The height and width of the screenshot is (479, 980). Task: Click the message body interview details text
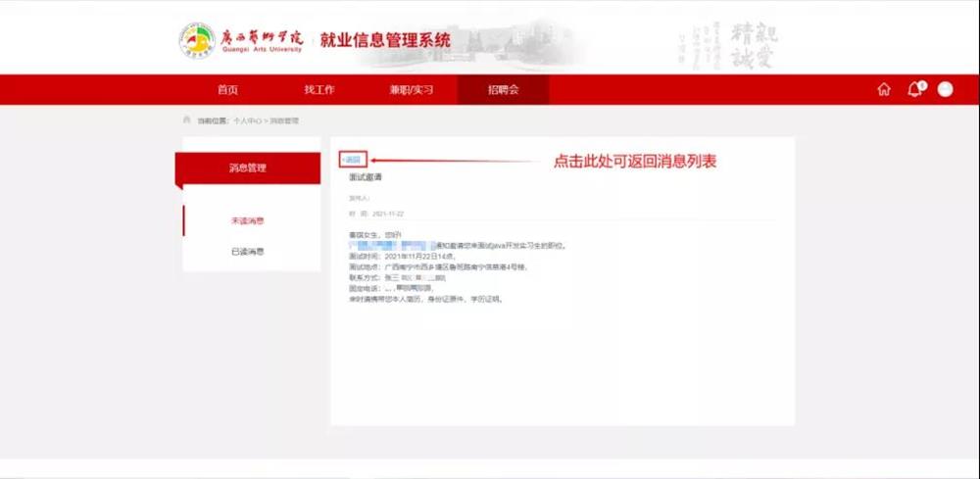click(x=441, y=266)
